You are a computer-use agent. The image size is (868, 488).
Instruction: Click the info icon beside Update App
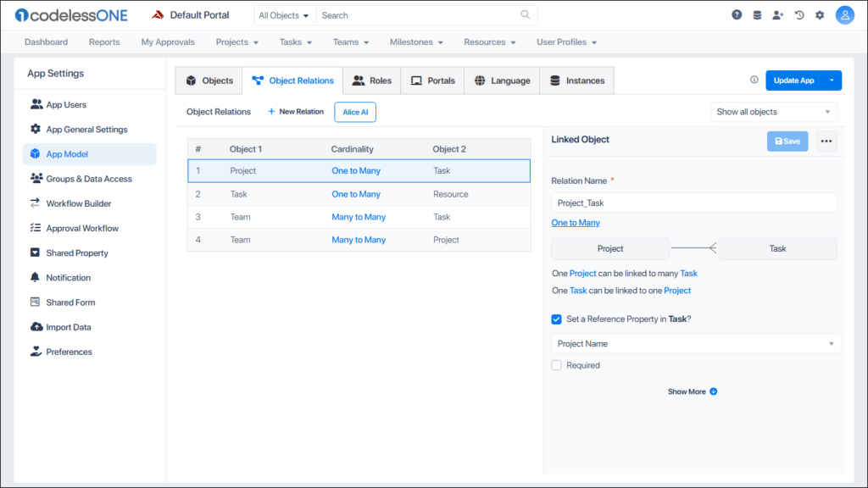[754, 80]
